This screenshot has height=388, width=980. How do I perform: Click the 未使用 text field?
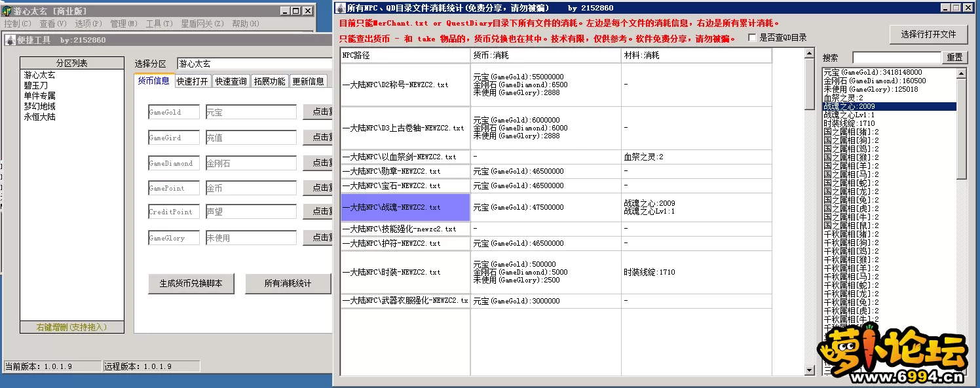pyautogui.click(x=251, y=238)
